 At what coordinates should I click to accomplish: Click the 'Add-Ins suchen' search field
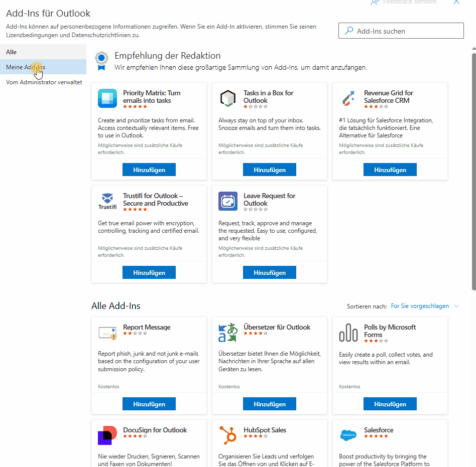coord(401,31)
